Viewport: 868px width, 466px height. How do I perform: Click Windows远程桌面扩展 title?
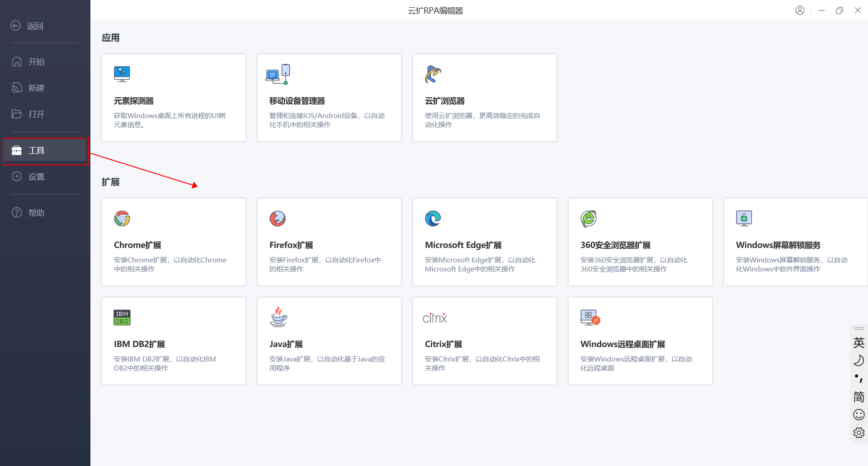pos(623,344)
